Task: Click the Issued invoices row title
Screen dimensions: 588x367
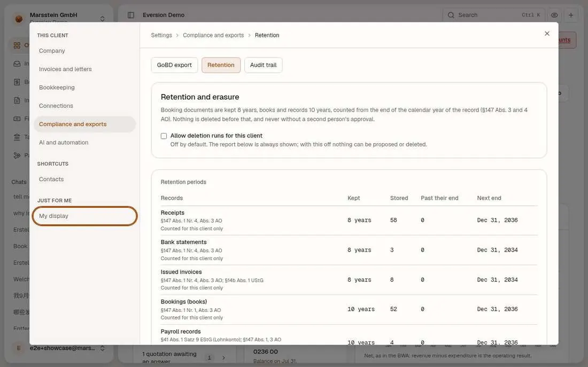Action: coord(181,272)
